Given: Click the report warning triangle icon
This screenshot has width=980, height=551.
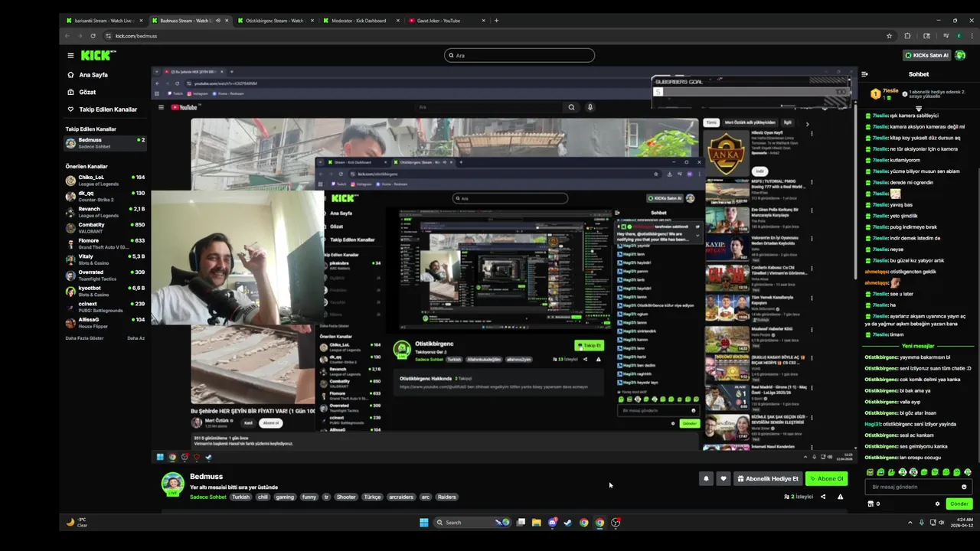Looking at the screenshot, I should (x=840, y=497).
